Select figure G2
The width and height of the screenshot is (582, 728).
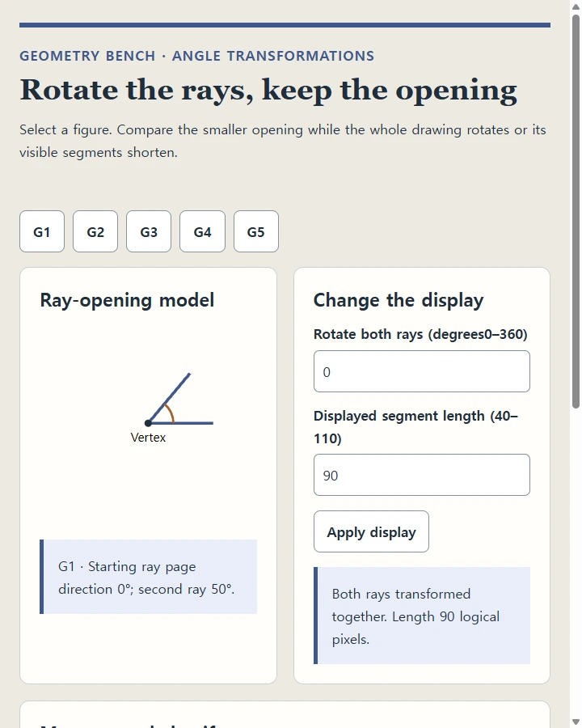(95, 231)
